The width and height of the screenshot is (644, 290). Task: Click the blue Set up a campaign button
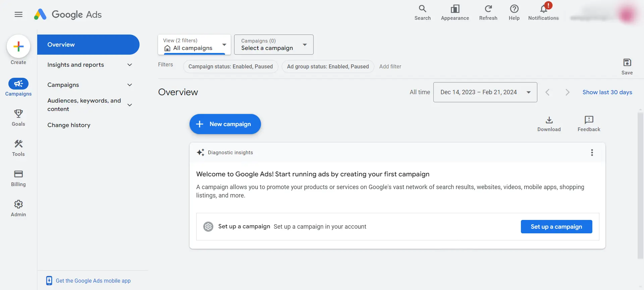click(x=556, y=227)
